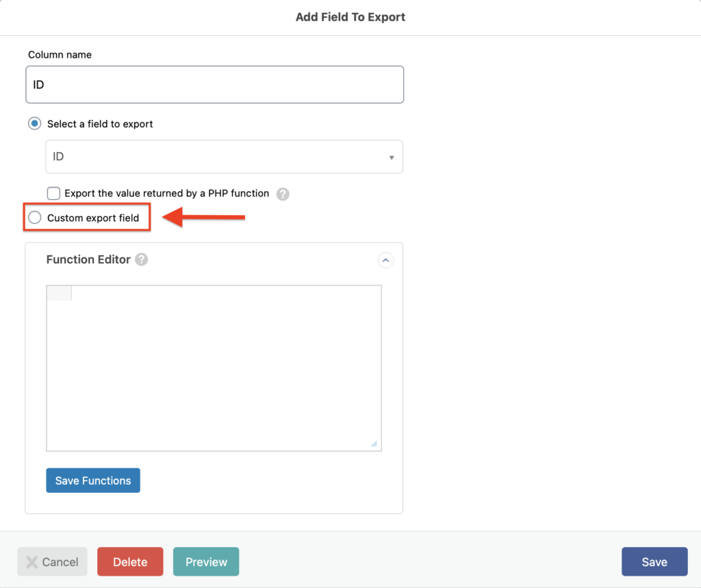Choose the 'Custom export field' radio option
Viewport: 701px width, 588px height.
pyautogui.click(x=34, y=218)
